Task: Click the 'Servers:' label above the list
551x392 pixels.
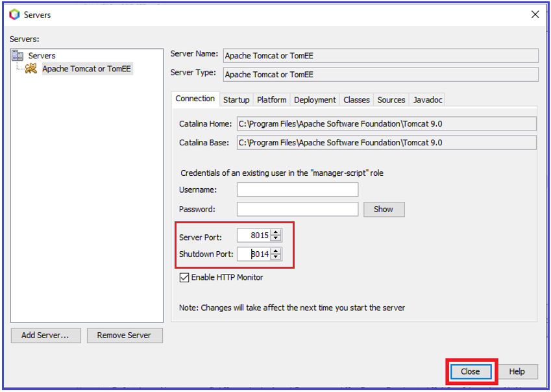Action: point(24,39)
